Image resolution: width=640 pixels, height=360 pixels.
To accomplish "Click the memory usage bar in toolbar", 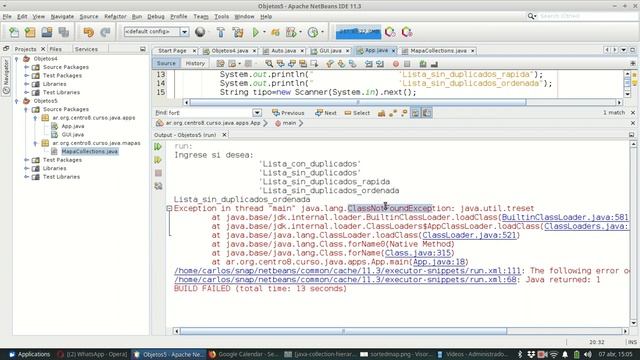I will (358, 32).
